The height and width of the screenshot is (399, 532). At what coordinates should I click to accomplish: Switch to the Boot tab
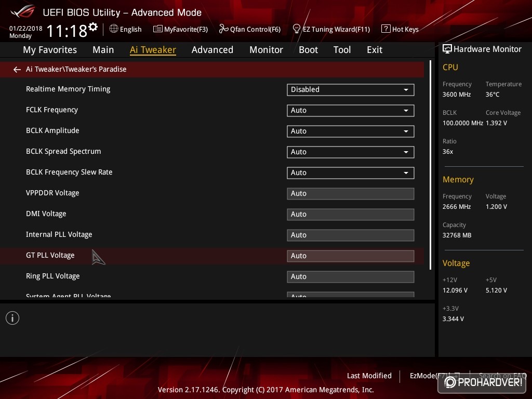click(x=309, y=50)
